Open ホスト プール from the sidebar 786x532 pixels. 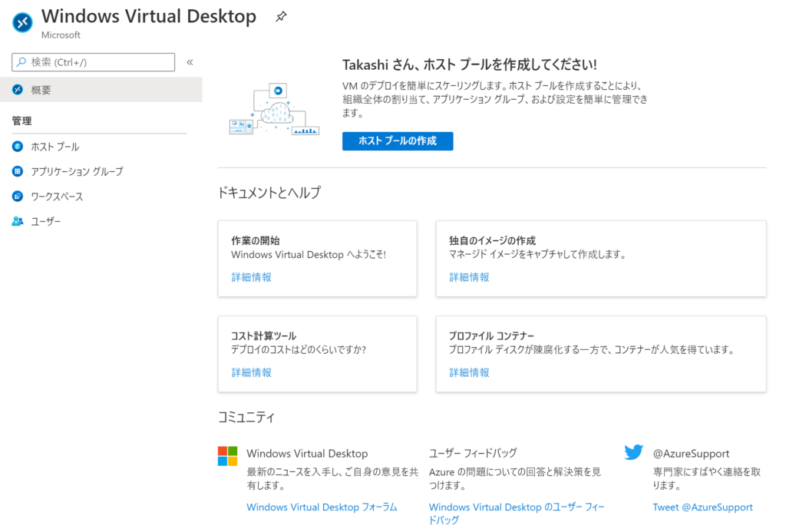(55, 147)
